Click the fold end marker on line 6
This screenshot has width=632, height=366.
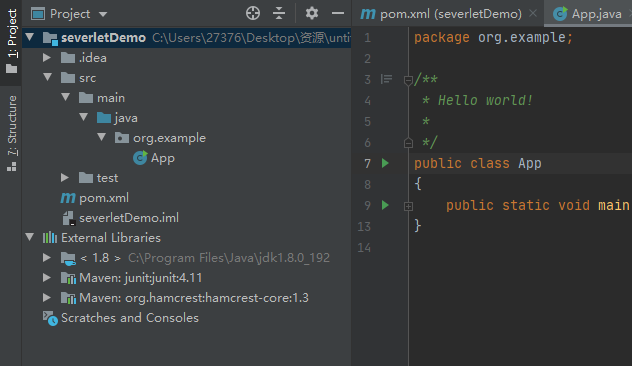pyautogui.click(x=408, y=143)
